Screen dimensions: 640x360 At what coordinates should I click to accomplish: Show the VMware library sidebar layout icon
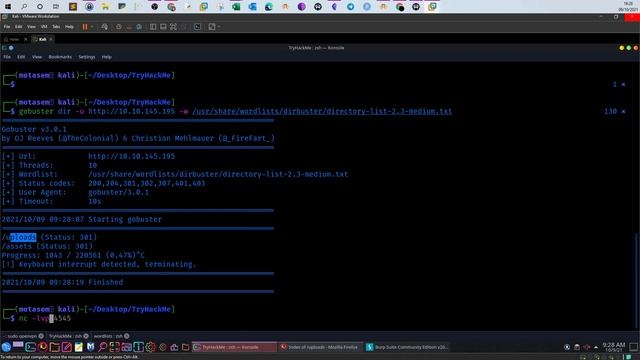tap(153, 27)
